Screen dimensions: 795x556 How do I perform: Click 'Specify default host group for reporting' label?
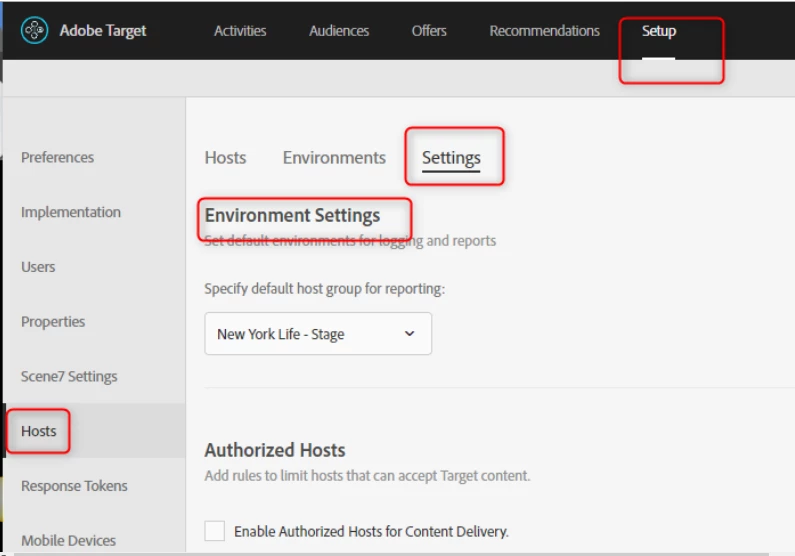[x=324, y=289]
